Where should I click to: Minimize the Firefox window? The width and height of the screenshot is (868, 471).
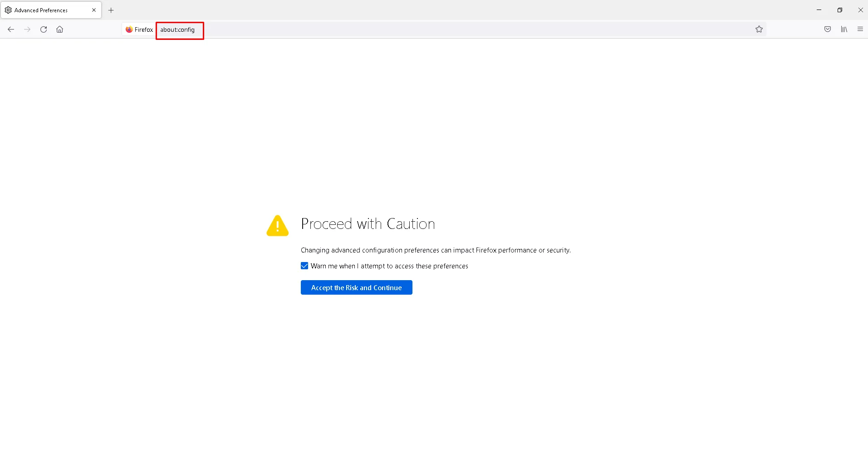[819, 10]
